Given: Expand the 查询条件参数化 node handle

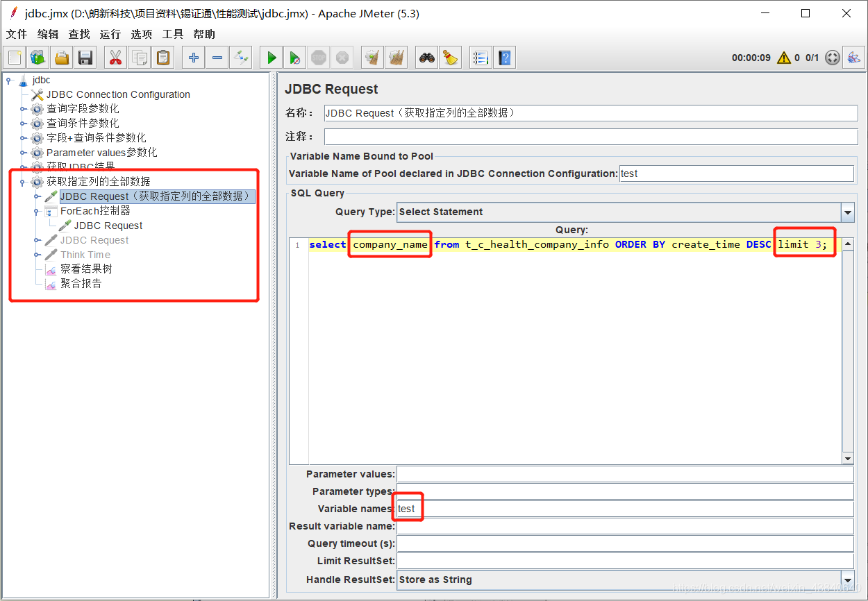Looking at the screenshot, I should 23,124.
